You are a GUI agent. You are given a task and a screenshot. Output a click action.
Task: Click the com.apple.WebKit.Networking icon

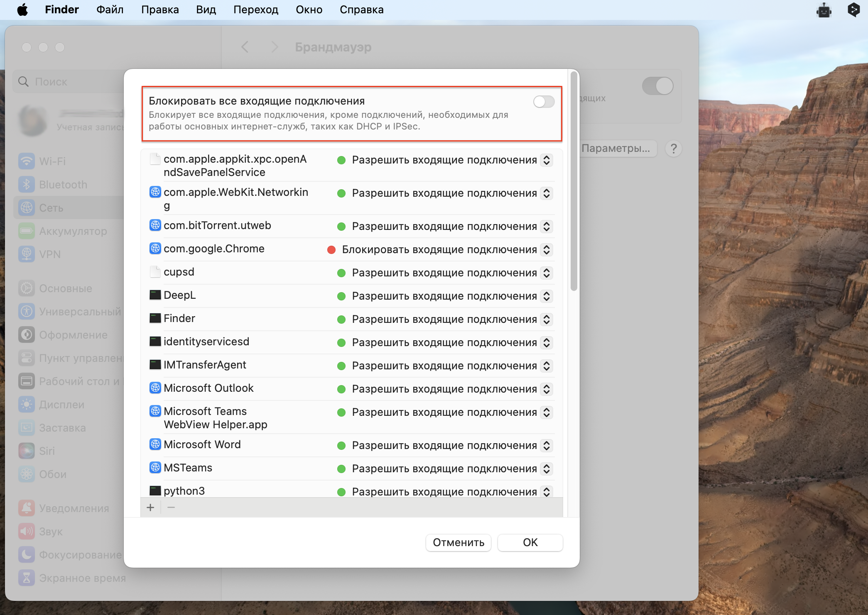click(155, 192)
